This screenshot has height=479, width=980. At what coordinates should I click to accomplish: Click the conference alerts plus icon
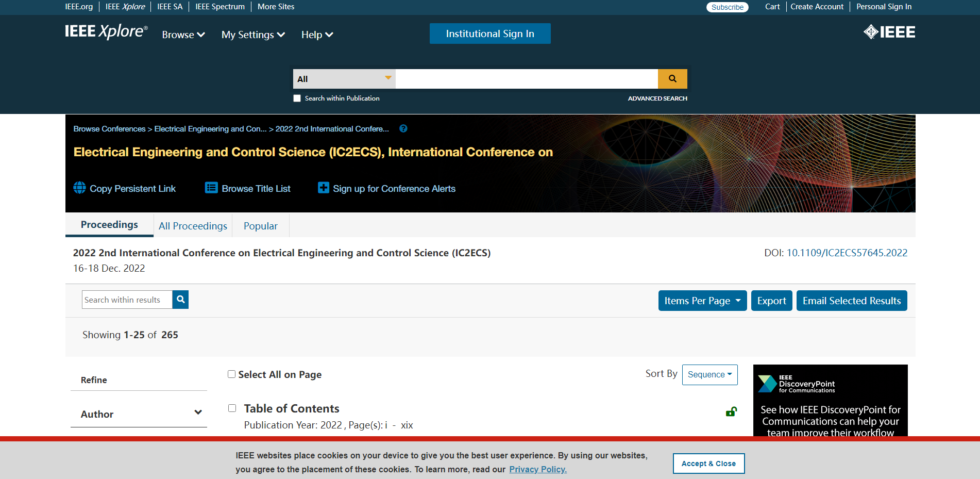click(x=324, y=188)
